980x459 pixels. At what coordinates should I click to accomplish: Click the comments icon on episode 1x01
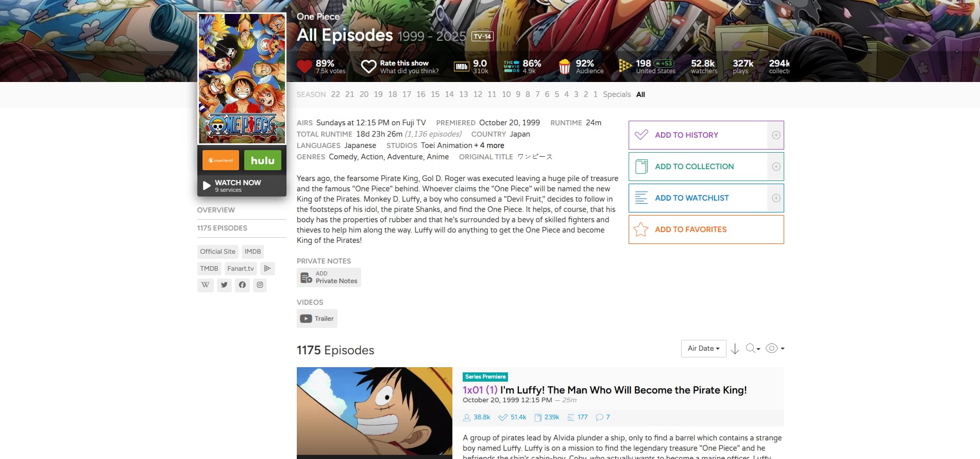(599, 417)
